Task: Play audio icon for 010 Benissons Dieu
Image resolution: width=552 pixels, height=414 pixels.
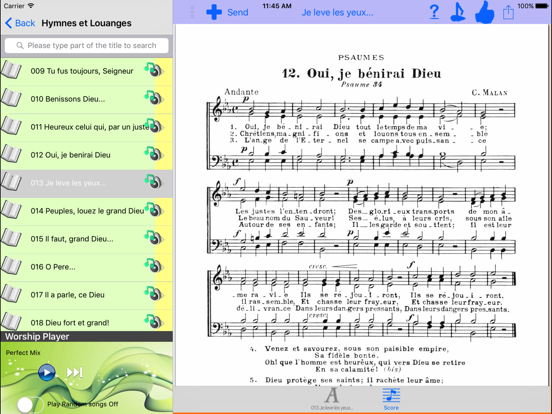Action: coord(154,98)
